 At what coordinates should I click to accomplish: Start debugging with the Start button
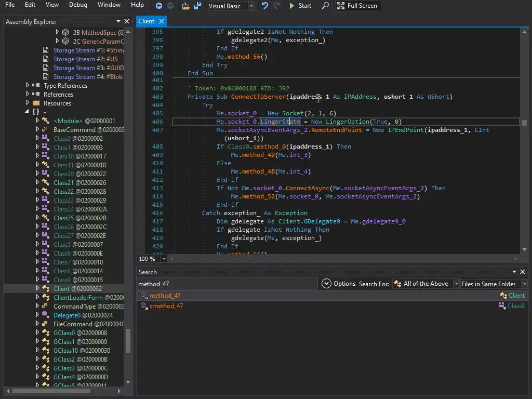coord(300,6)
